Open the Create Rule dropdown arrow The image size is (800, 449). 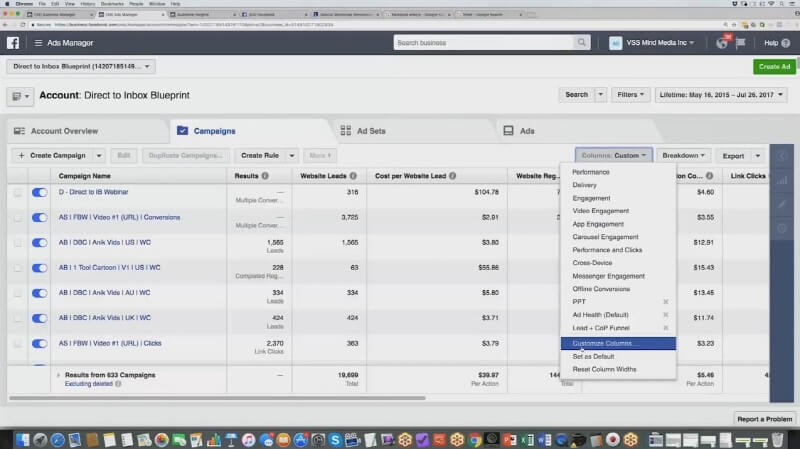[292, 156]
